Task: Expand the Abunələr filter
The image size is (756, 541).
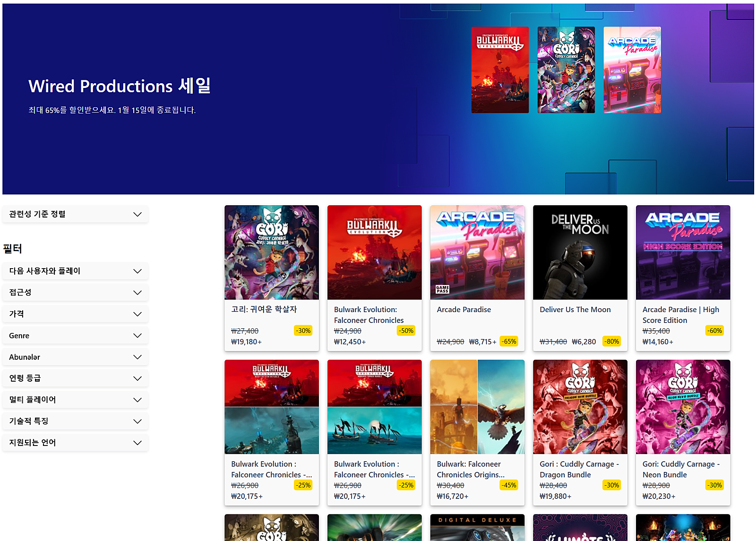Action: tap(75, 357)
